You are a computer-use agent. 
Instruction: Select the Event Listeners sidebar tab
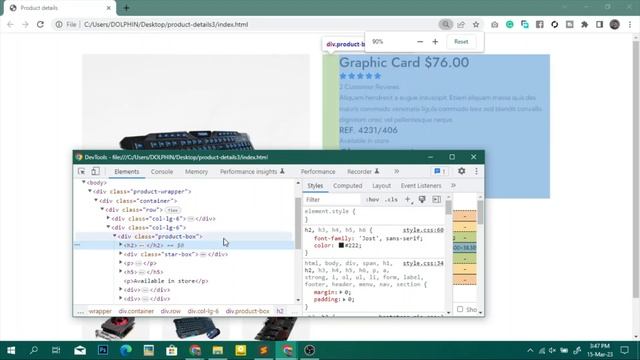click(x=421, y=186)
